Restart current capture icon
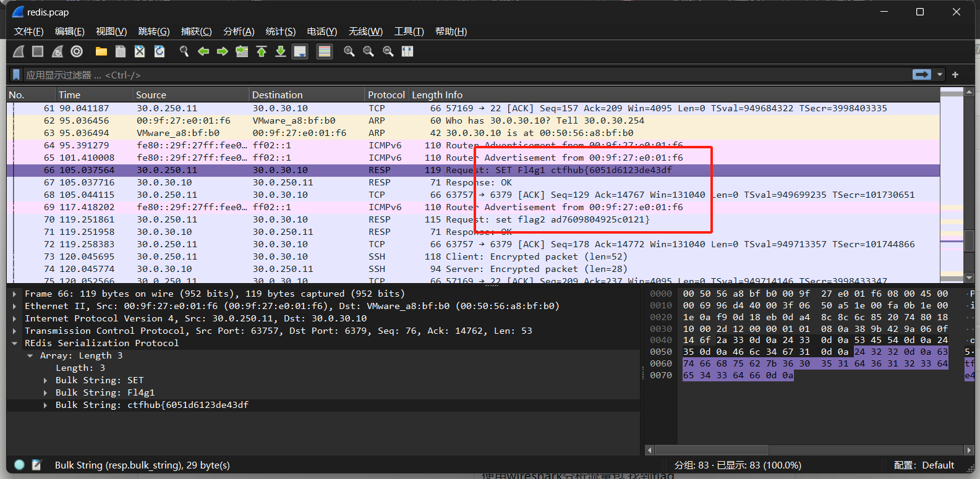Screen dimensions: 980x479 pos(58,51)
